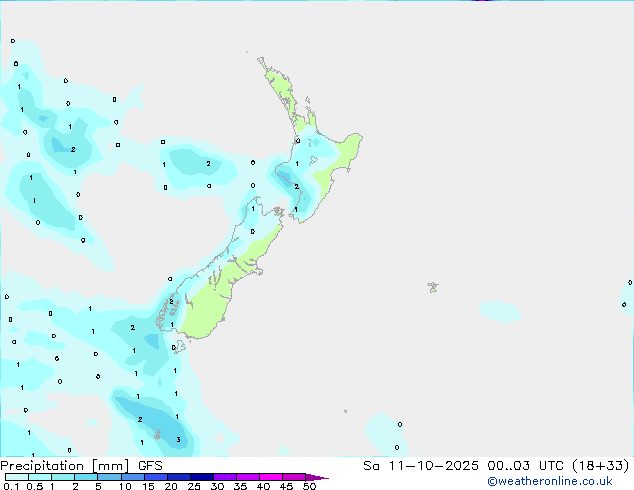634x490 pixels.
Task: Select the 5–10 mm legend color box
Action: (x=109, y=477)
